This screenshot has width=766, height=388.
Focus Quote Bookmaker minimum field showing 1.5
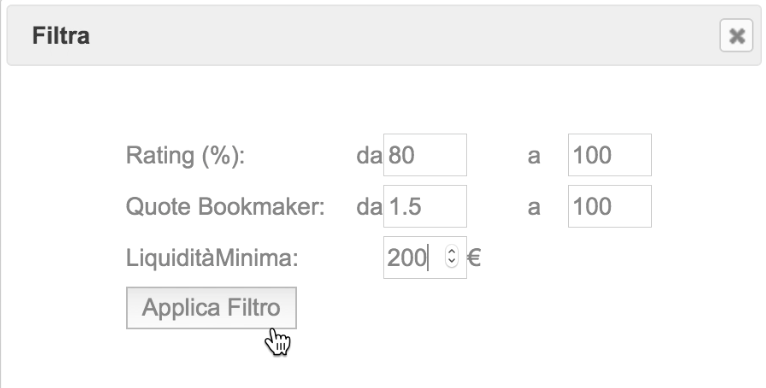point(425,206)
